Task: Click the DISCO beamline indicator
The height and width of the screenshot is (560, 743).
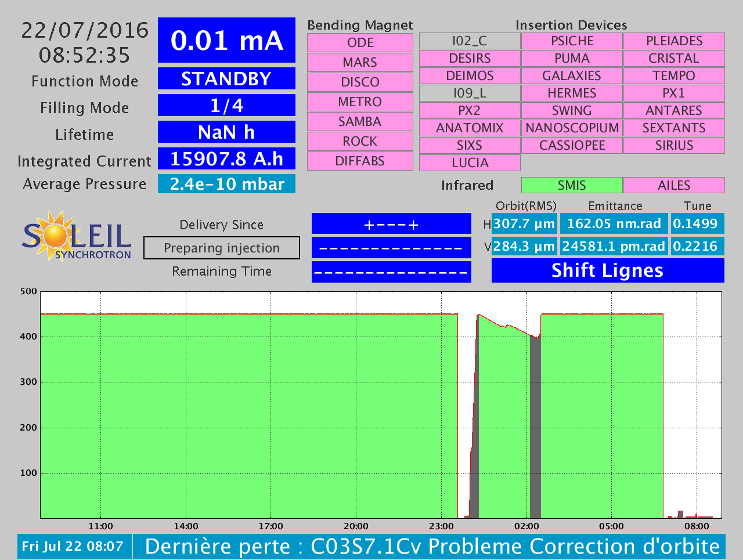Action: click(360, 82)
